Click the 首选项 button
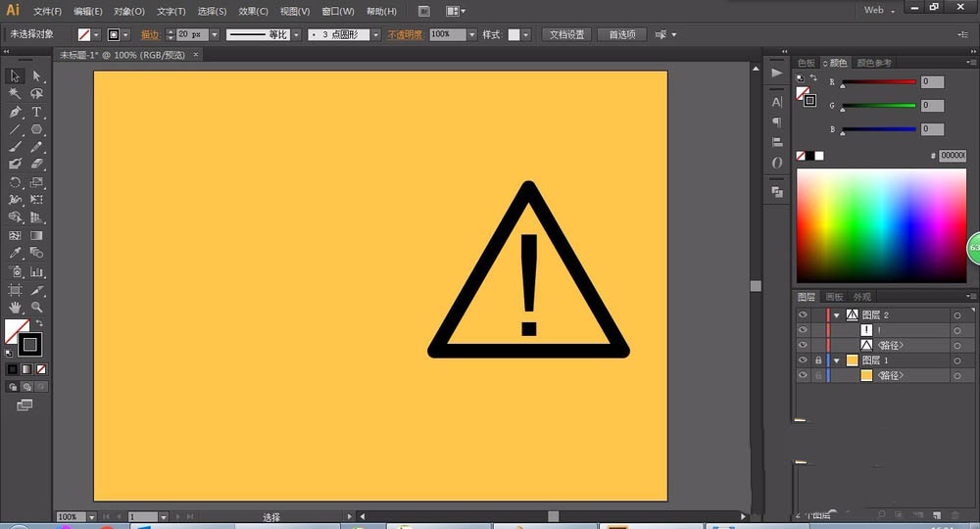 click(x=621, y=34)
